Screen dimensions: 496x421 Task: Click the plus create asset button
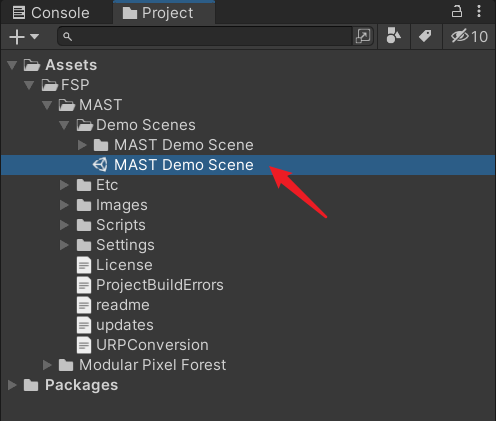[x=17, y=36]
